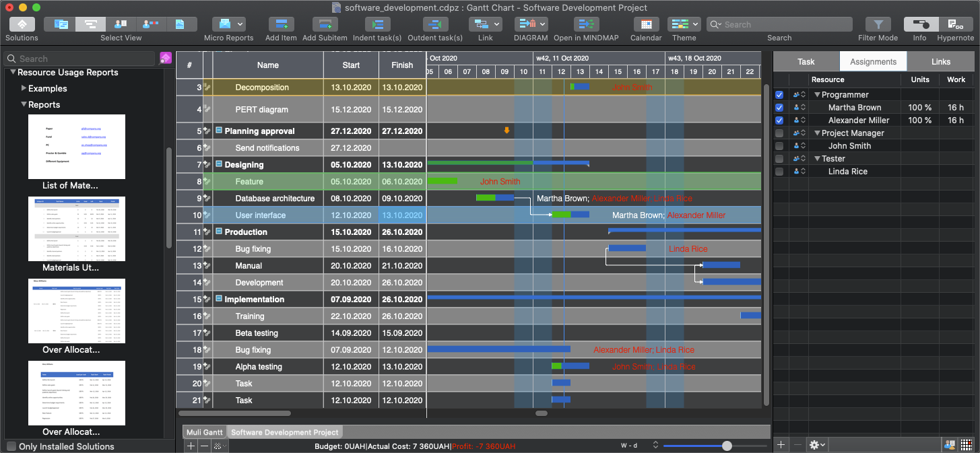This screenshot has height=453, width=980.
Task: Open the Calendar icon in toolbar
Action: tap(646, 25)
